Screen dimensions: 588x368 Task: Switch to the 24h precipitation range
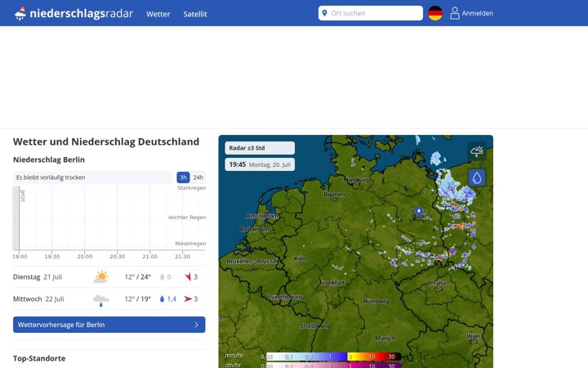[198, 177]
